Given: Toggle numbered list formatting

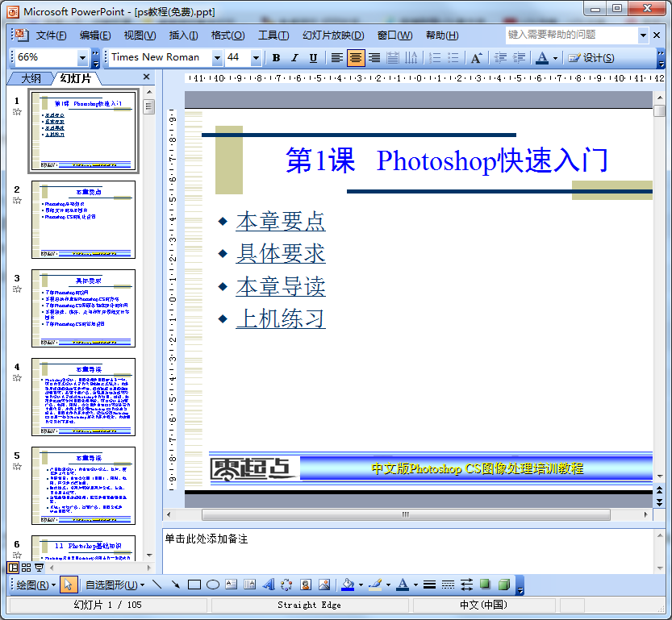Looking at the screenshot, I should pyautogui.click(x=435, y=58).
